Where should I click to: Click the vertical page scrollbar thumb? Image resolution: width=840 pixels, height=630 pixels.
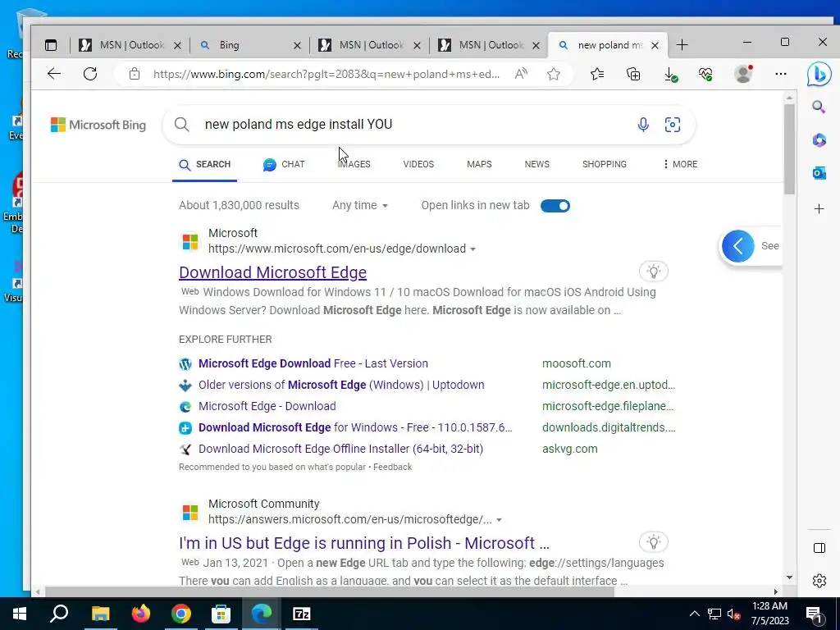pos(789,150)
